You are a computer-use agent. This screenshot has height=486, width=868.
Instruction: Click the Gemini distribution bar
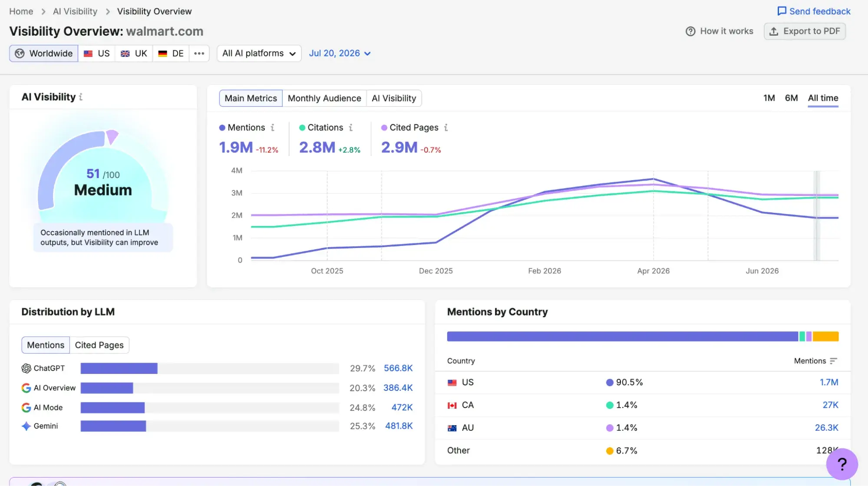pos(113,426)
